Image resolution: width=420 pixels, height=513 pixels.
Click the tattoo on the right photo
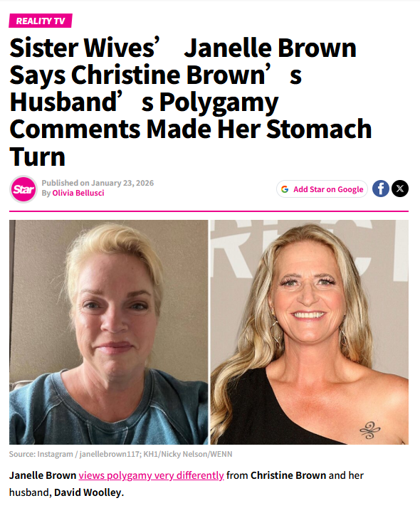coord(370,430)
